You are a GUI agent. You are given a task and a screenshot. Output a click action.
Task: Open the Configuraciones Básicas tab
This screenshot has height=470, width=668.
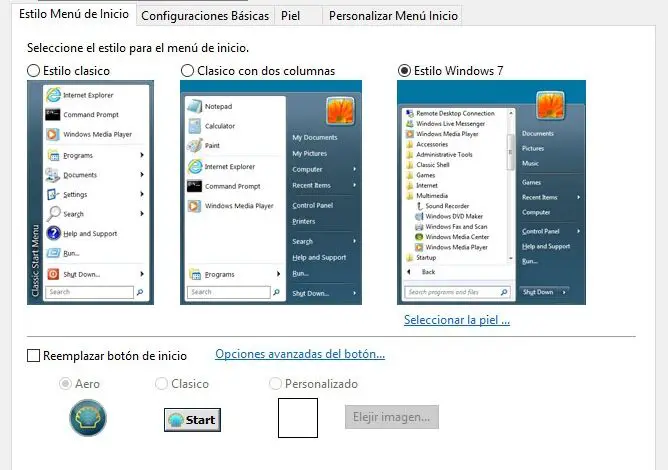205,16
